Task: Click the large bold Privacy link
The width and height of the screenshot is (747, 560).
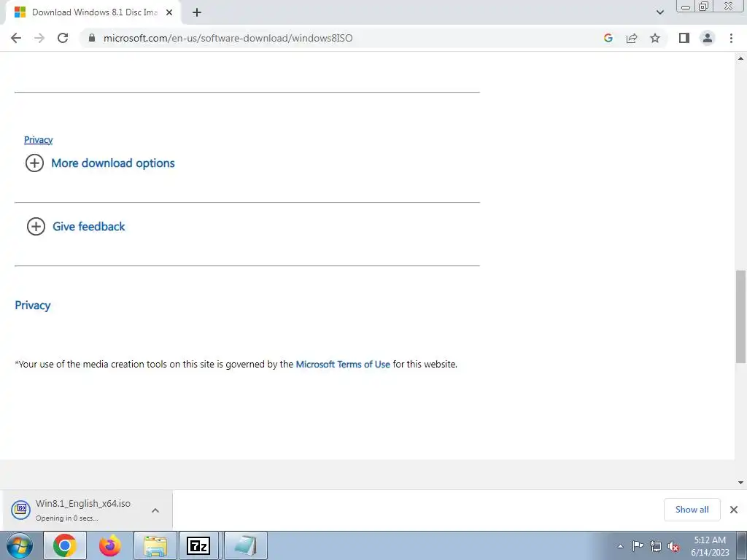Action: [x=32, y=306]
